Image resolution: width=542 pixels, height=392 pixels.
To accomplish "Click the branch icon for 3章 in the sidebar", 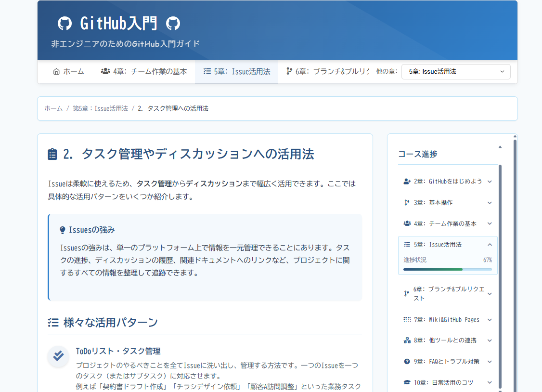I will [x=407, y=203].
